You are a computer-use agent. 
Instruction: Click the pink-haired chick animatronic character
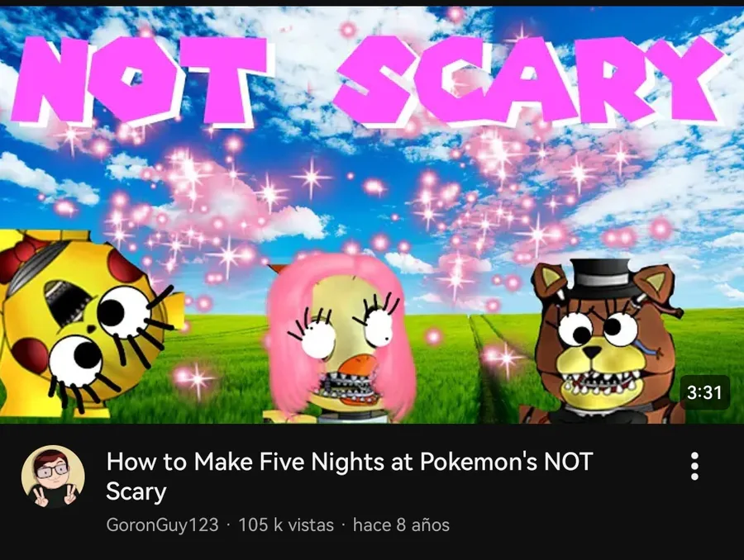coord(341,339)
